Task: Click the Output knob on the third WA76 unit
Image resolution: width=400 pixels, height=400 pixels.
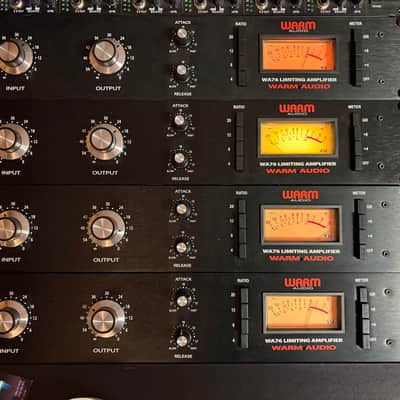Action: click(106, 229)
